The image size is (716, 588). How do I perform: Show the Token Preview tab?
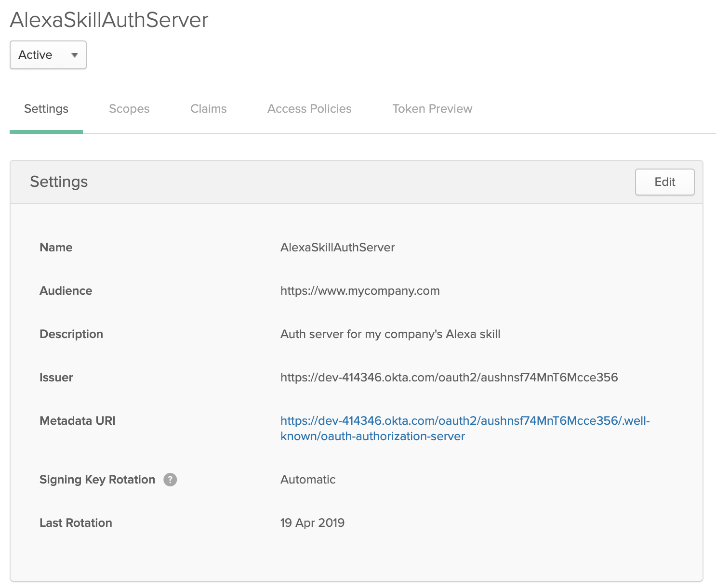click(x=432, y=109)
